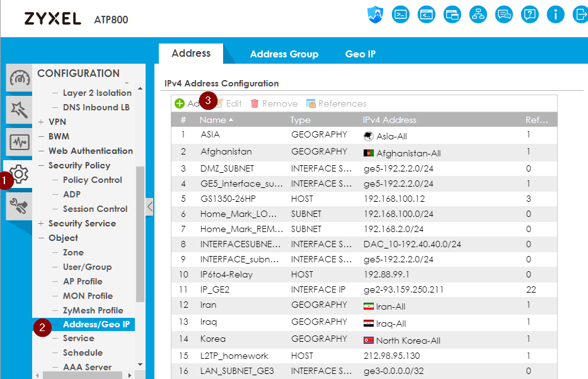Viewport: 588px width, 379px height.
Task: Open the Community forum chat icon
Action: (504, 14)
